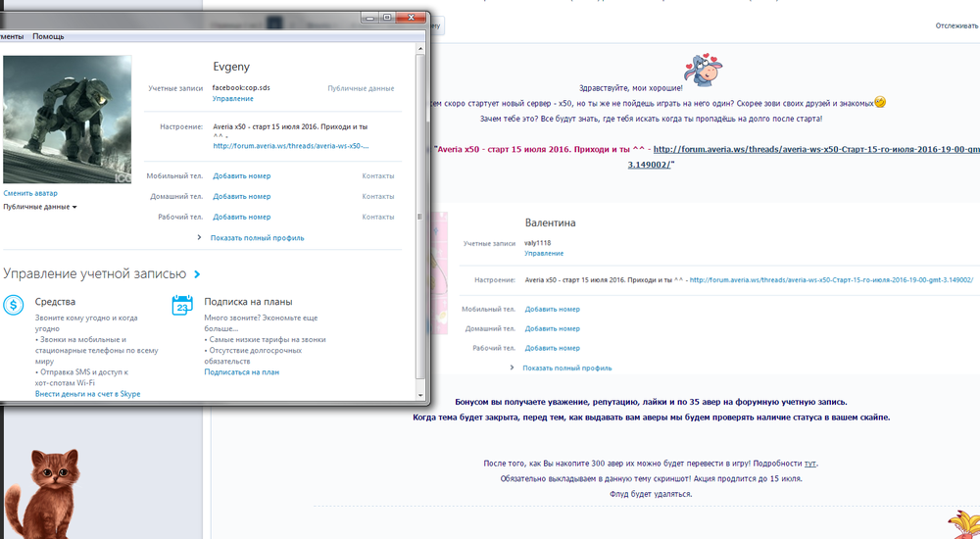This screenshot has height=539, width=980.
Task: Click Отслеживать link on the forum page
Action: pyautogui.click(x=956, y=25)
